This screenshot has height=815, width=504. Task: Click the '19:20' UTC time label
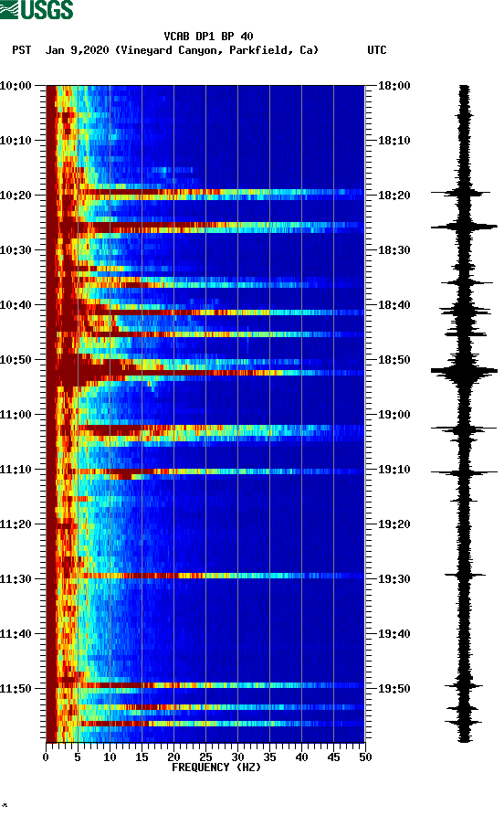click(x=394, y=524)
